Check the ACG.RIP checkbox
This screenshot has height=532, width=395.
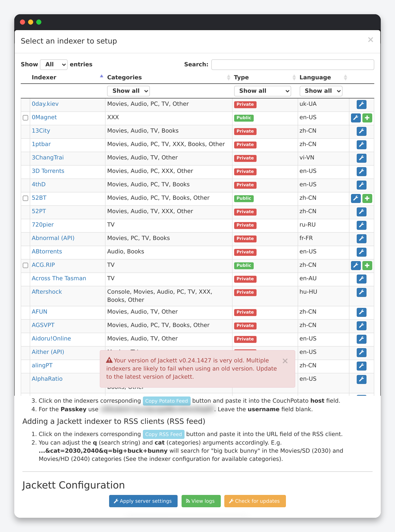(25, 265)
